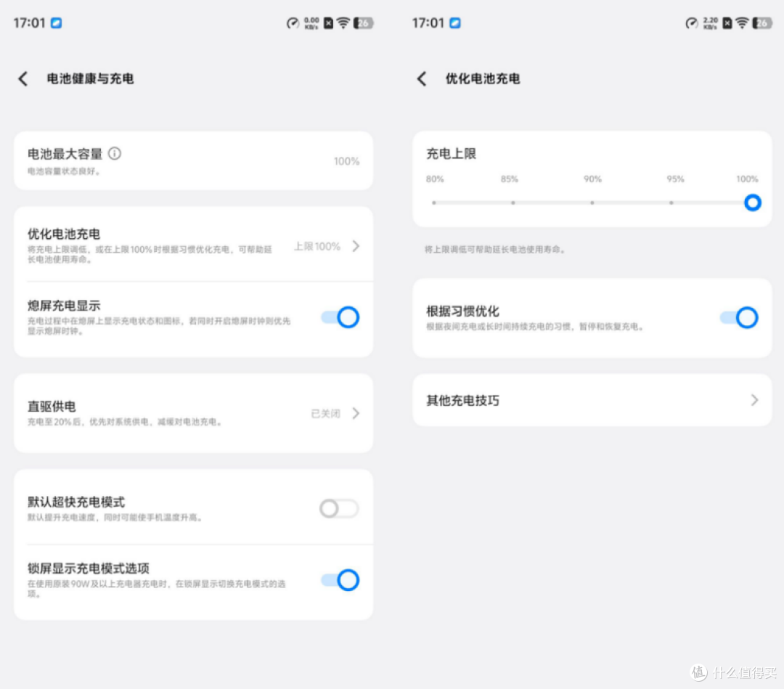Viewport: 784px width, 689px height.
Task: Tap 将上限调低可帮助延长电池使用寿命 hint text
Action: click(495, 249)
